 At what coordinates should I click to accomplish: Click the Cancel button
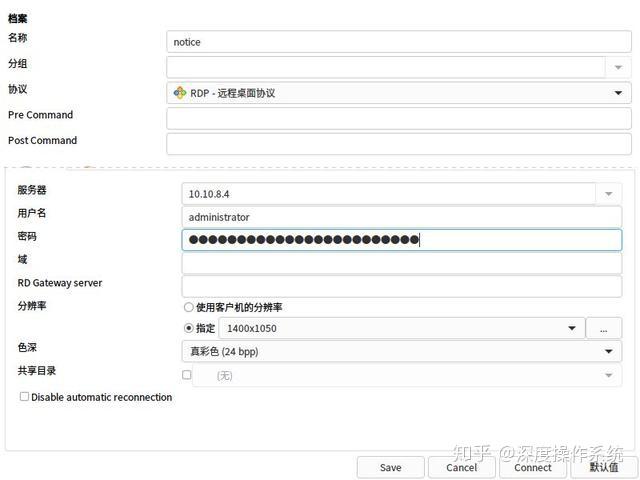point(462,467)
